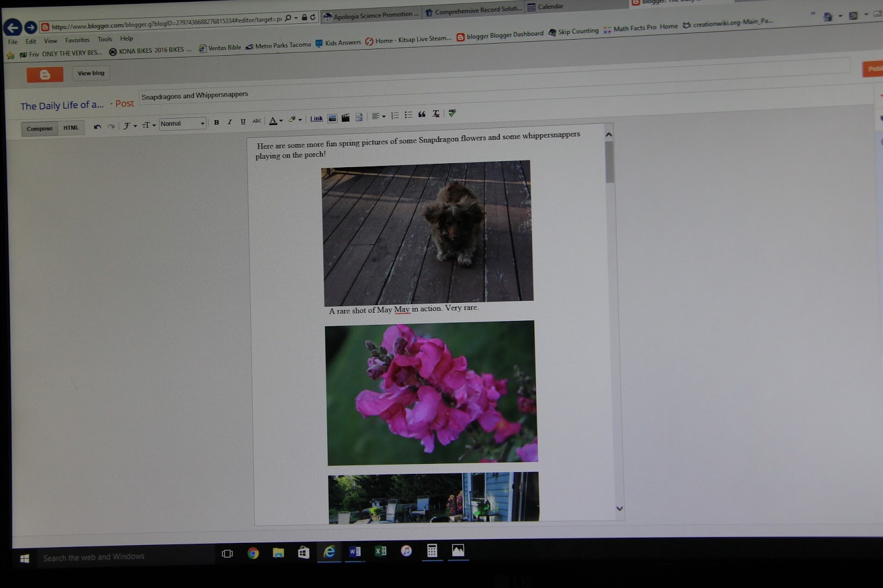Click the remove formatting icon

click(x=436, y=114)
